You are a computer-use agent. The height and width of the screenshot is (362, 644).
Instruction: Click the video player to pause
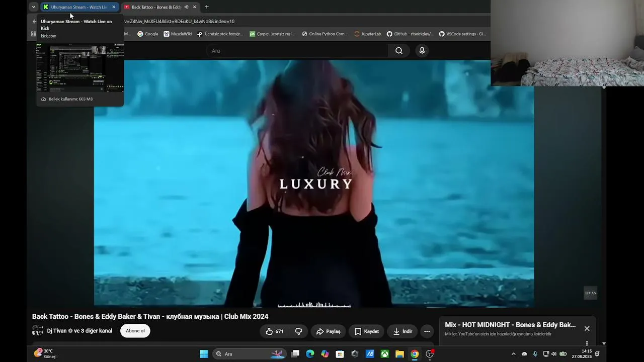pyautogui.click(x=314, y=184)
